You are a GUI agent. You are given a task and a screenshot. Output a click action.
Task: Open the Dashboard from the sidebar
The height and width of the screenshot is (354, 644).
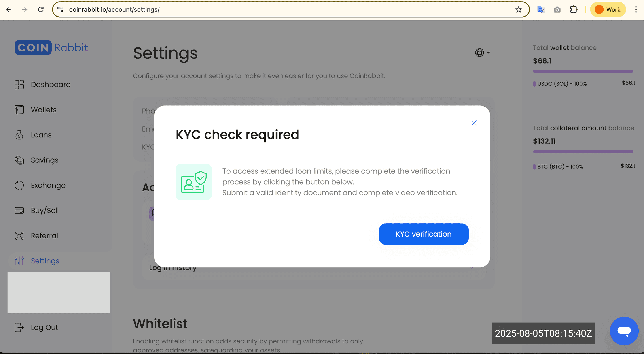point(51,85)
